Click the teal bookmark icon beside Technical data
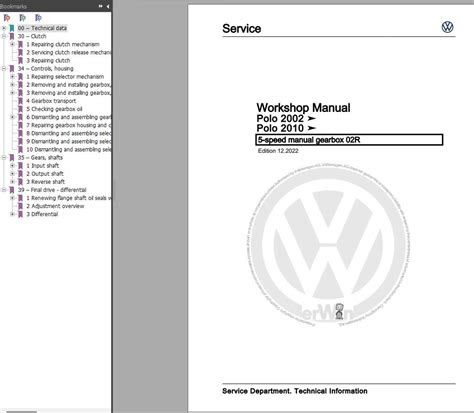 [x=12, y=28]
